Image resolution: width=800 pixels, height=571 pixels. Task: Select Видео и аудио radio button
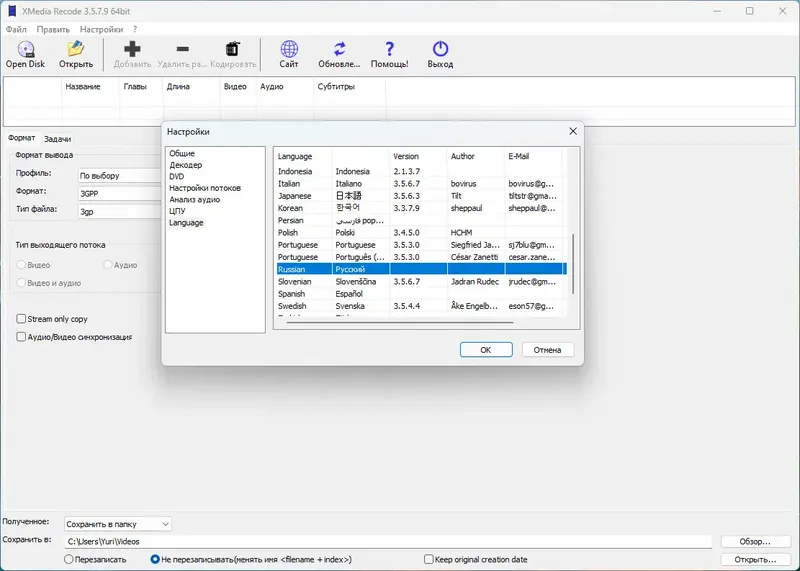pos(21,283)
